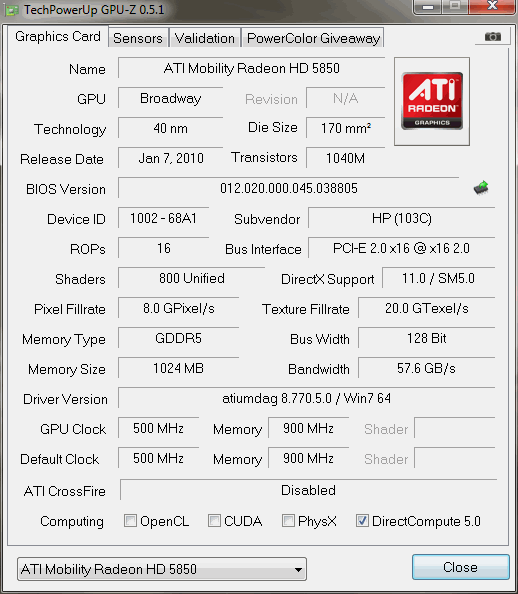Open the Validation tab
This screenshot has width=518, height=594.
coord(205,38)
